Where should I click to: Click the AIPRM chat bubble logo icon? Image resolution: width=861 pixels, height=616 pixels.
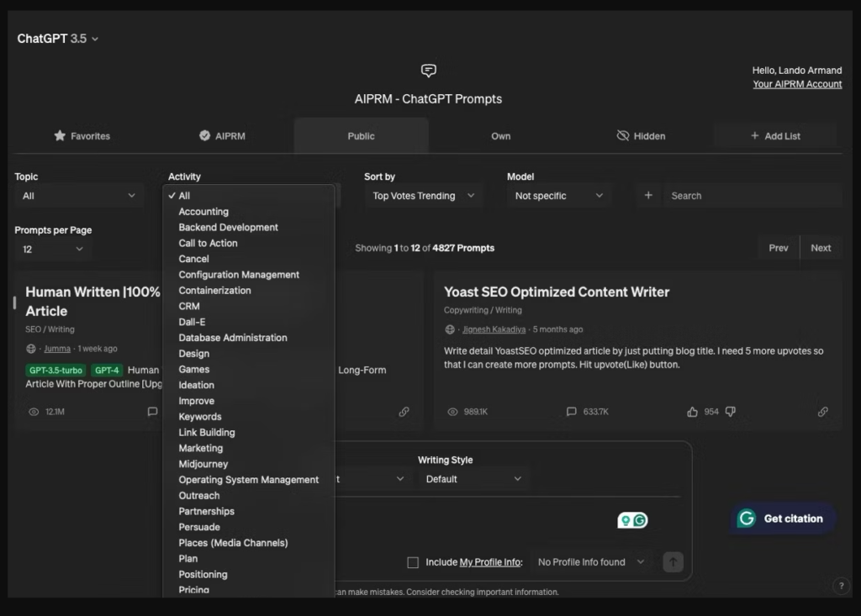(428, 71)
